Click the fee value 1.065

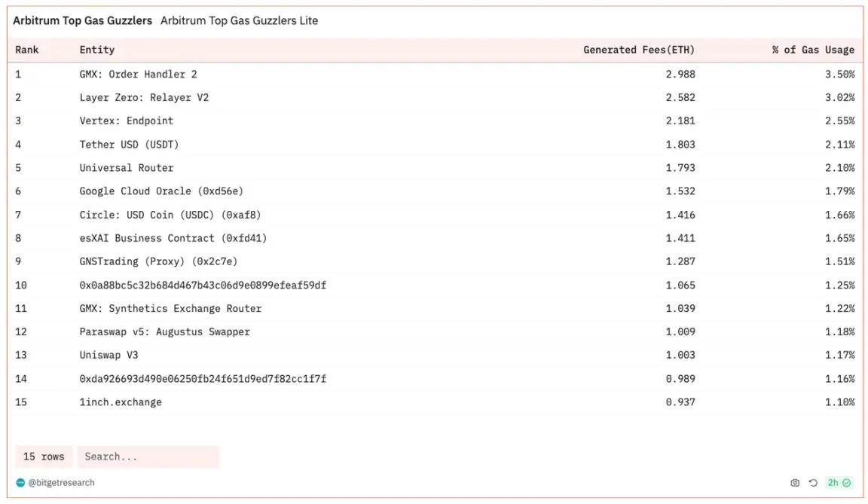point(680,285)
